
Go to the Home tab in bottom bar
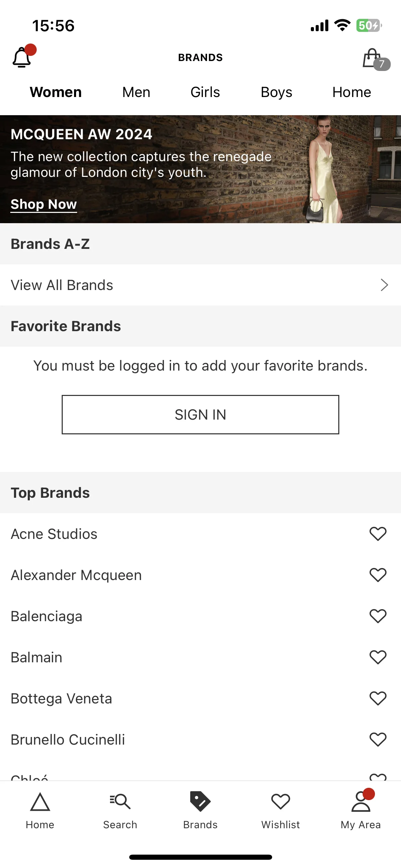click(x=40, y=811)
